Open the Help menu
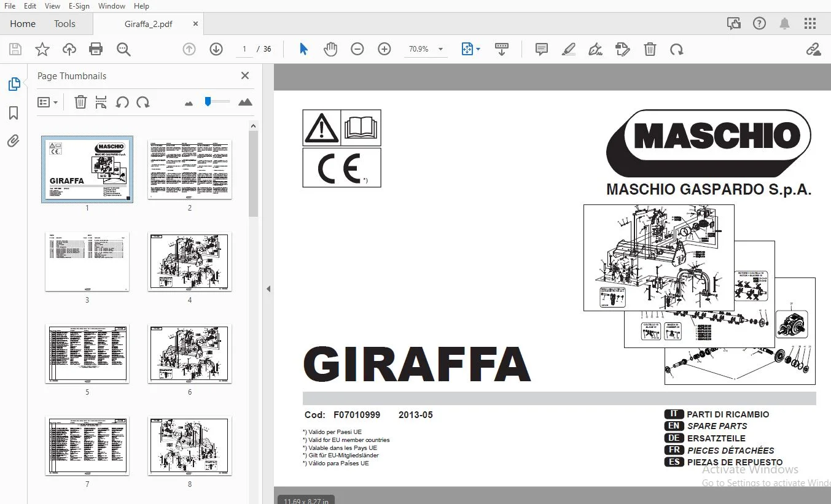This screenshot has height=504, width=831. (141, 6)
